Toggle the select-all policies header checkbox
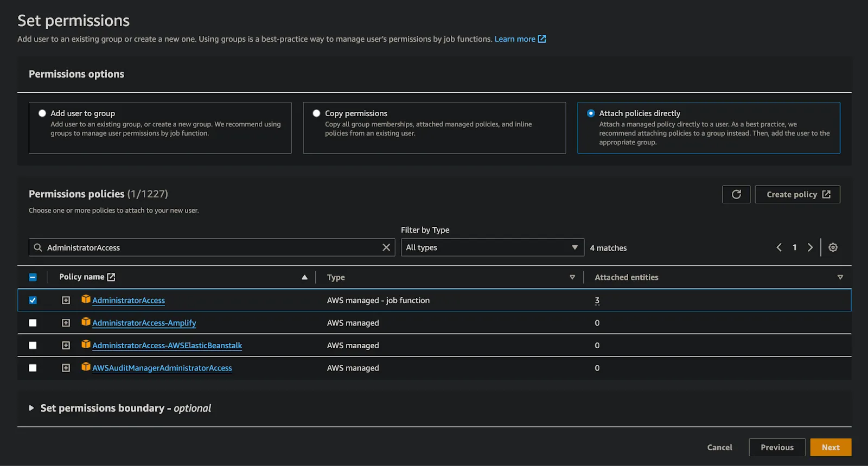Screen dimensions: 868x466 (33, 277)
